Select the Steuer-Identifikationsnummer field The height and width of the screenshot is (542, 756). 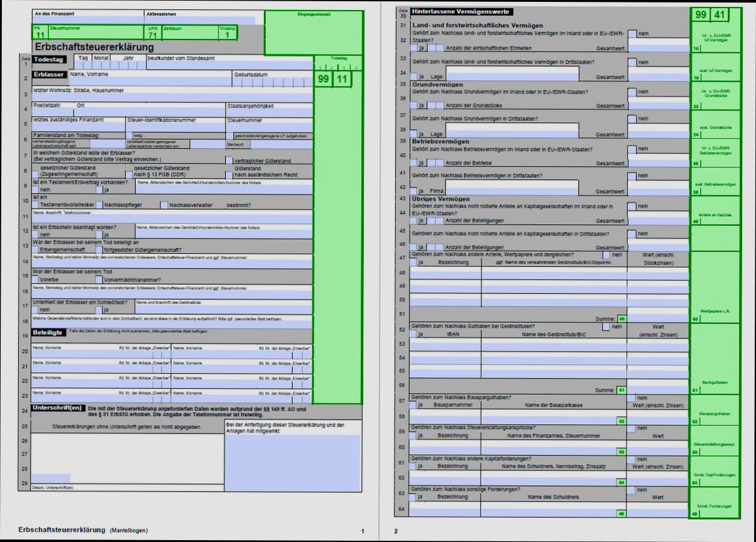[175, 127]
